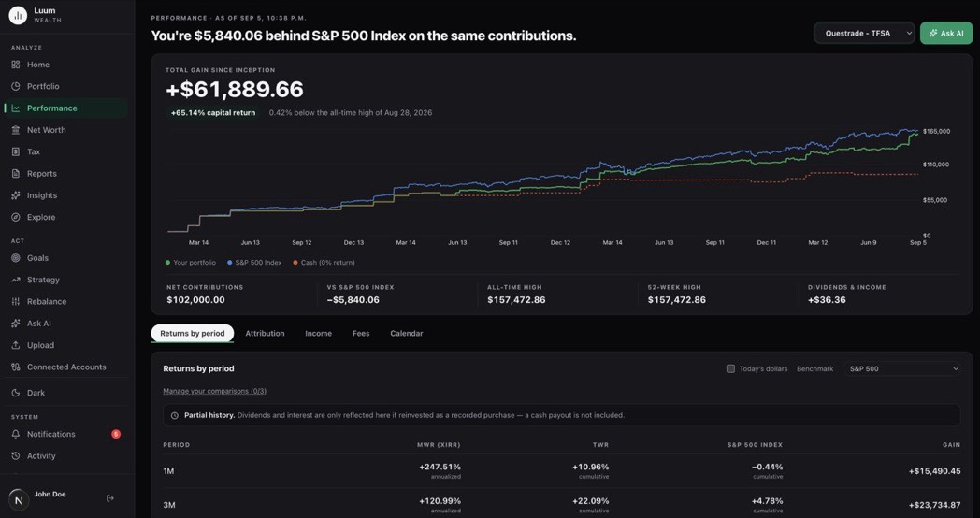980x518 pixels.
Task: Click the +$23,734.87 gain cell
Action: tap(934, 505)
